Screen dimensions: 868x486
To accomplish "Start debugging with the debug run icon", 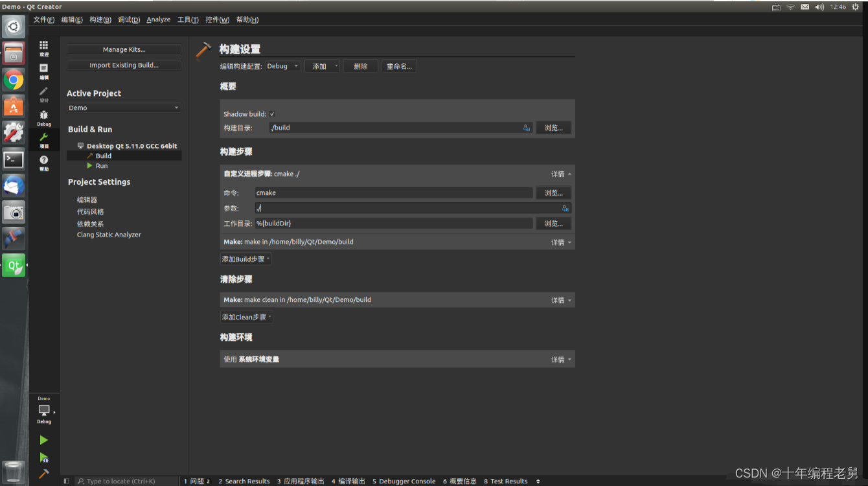I will tap(43, 458).
